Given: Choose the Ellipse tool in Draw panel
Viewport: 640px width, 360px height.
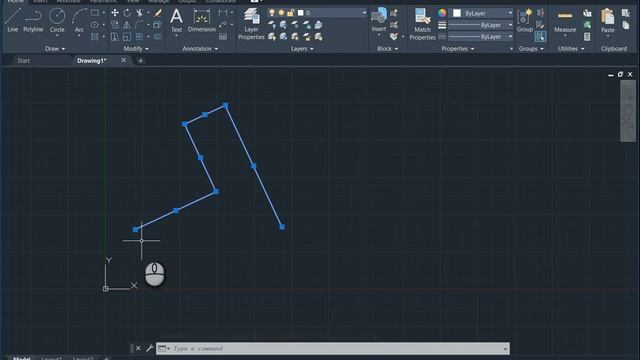Looking at the screenshot, I should (x=95, y=24).
